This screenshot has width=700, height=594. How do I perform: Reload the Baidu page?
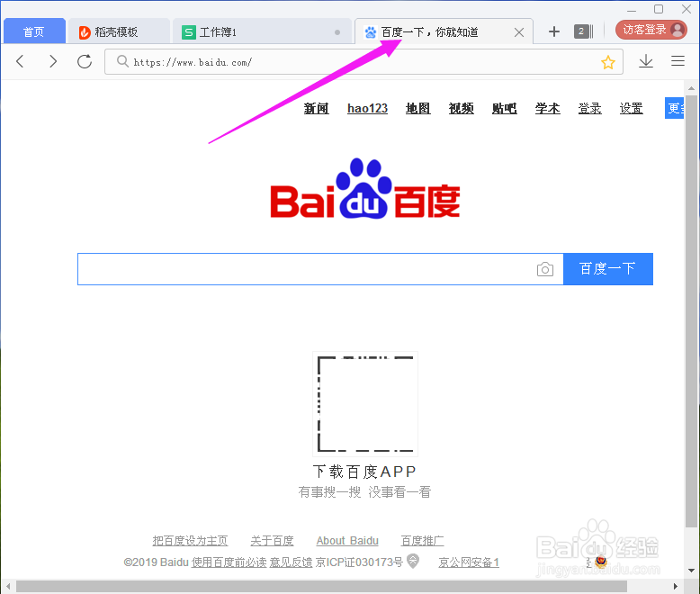85,61
